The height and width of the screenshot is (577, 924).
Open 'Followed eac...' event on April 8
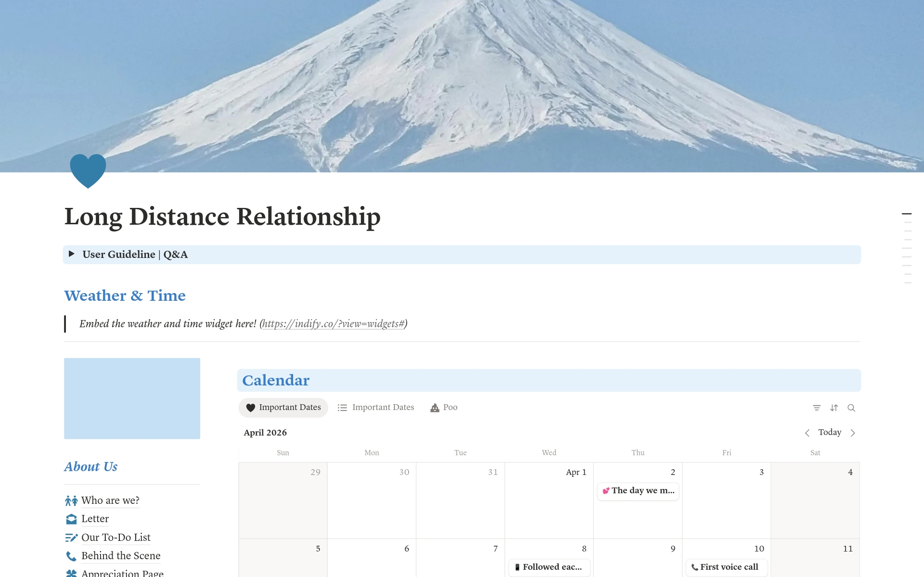(x=549, y=567)
